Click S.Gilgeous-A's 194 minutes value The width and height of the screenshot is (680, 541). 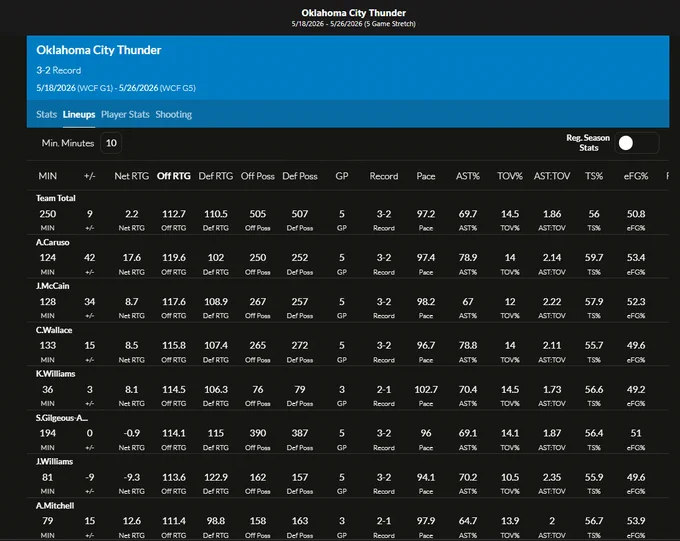48,433
